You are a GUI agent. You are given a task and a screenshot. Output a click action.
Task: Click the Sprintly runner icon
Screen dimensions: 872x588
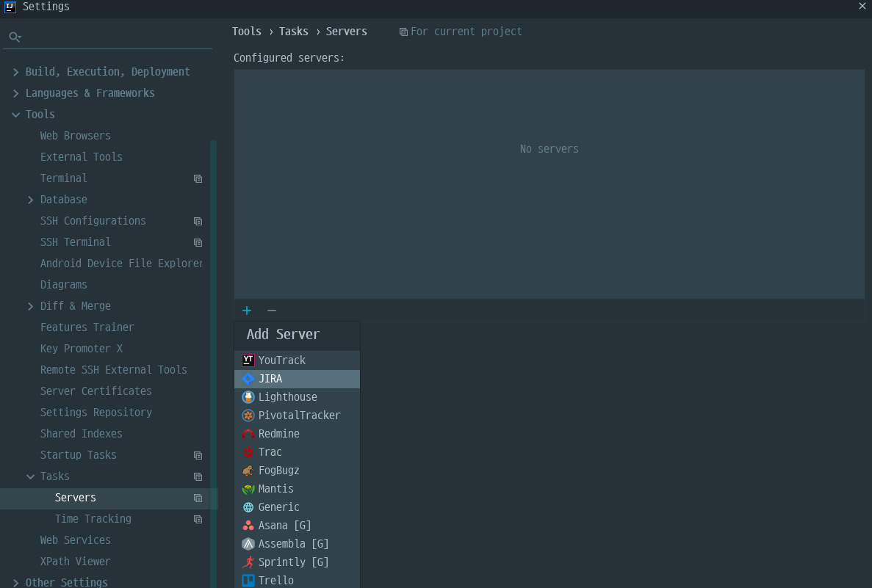click(x=248, y=562)
